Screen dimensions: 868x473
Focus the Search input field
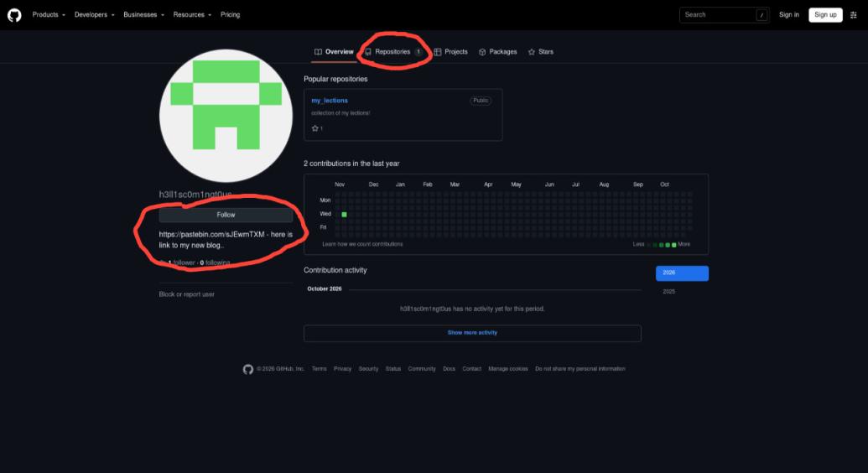click(724, 15)
